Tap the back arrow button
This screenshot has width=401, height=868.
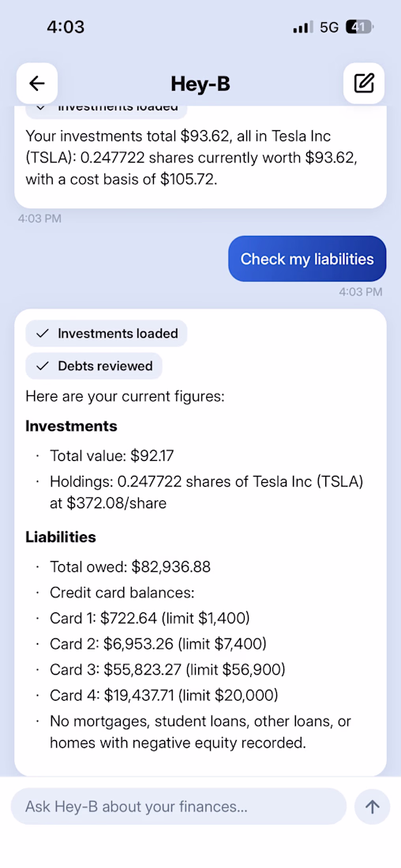[x=37, y=84]
